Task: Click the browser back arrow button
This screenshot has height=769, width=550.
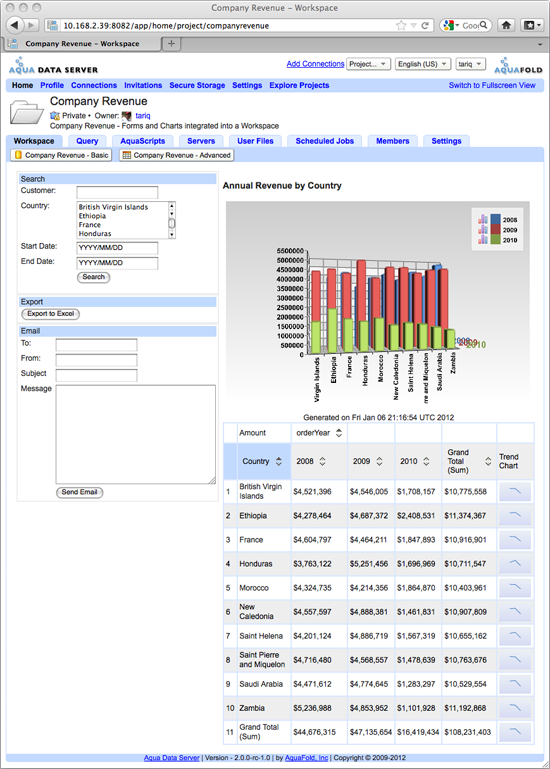Action: click(15, 25)
